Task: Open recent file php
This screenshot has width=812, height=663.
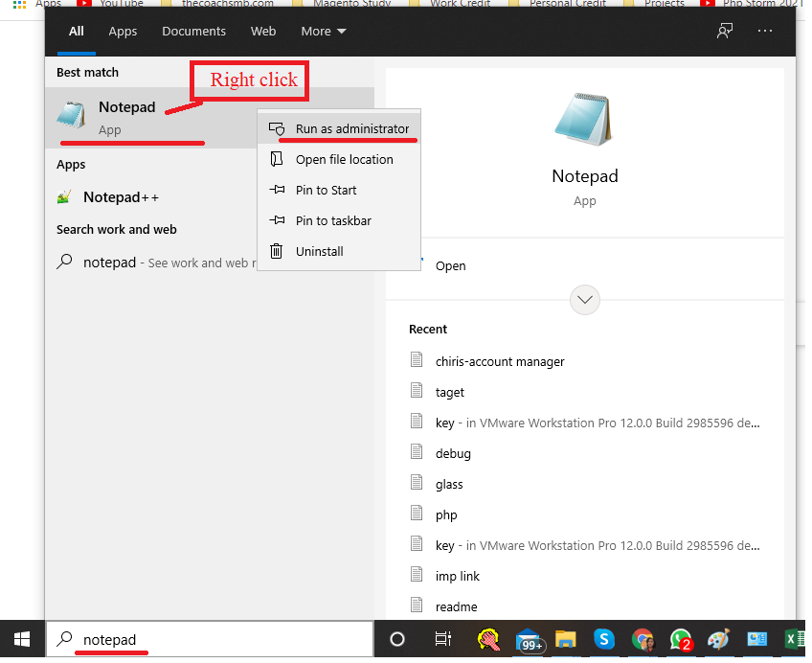Action: click(x=446, y=515)
